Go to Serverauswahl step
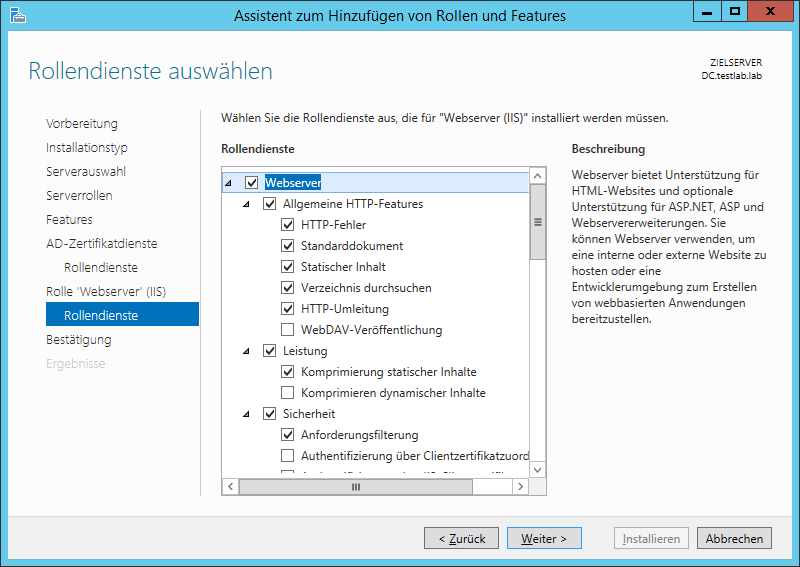Image resolution: width=800 pixels, height=567 pixels. 86,171
